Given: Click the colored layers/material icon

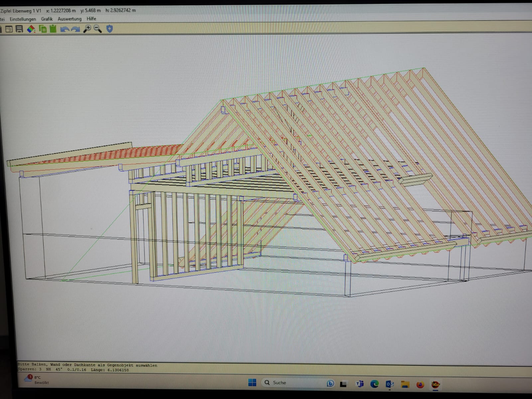Looking at the screenshot, I should tap(31, 29).
